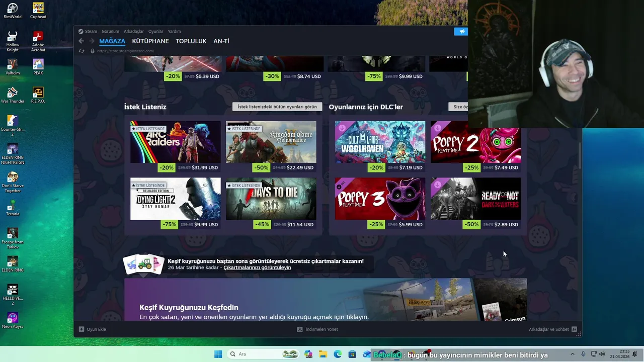Screen dimensions: 644x362
Task: Open İndirmeleri Yönet in Steam's footer
Action: [x=317, y=329]
